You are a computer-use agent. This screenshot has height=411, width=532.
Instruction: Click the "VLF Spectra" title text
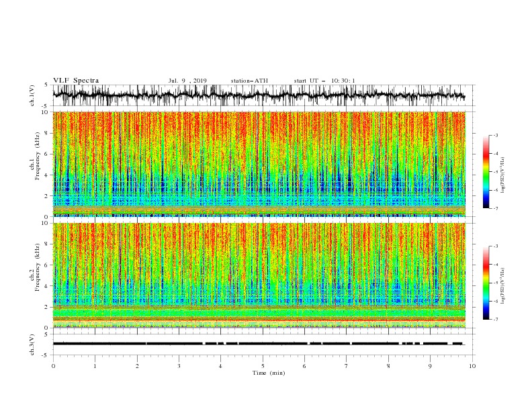76,81
